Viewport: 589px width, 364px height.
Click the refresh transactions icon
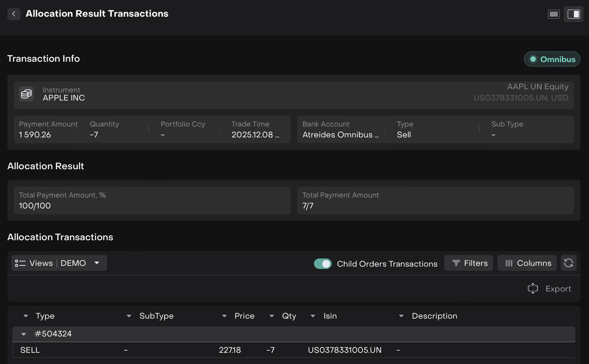(x=568, y=263)
